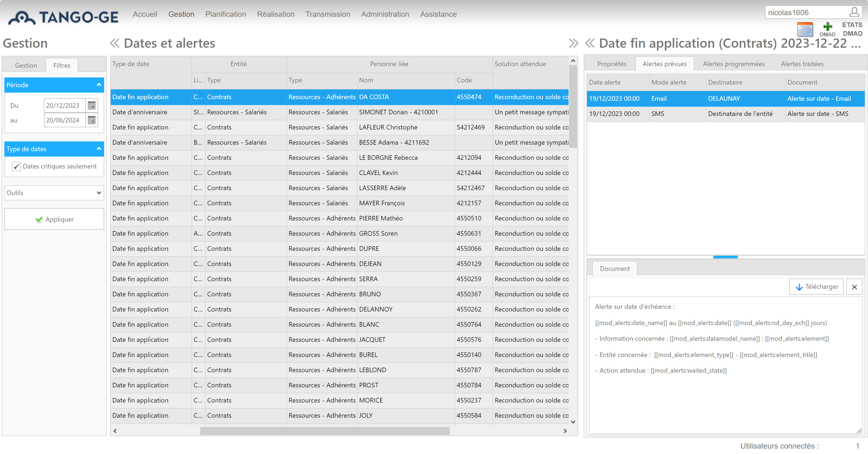Click the Télécharger button
Viewport: 868px width, 454px height.
[x=816, y=286]
